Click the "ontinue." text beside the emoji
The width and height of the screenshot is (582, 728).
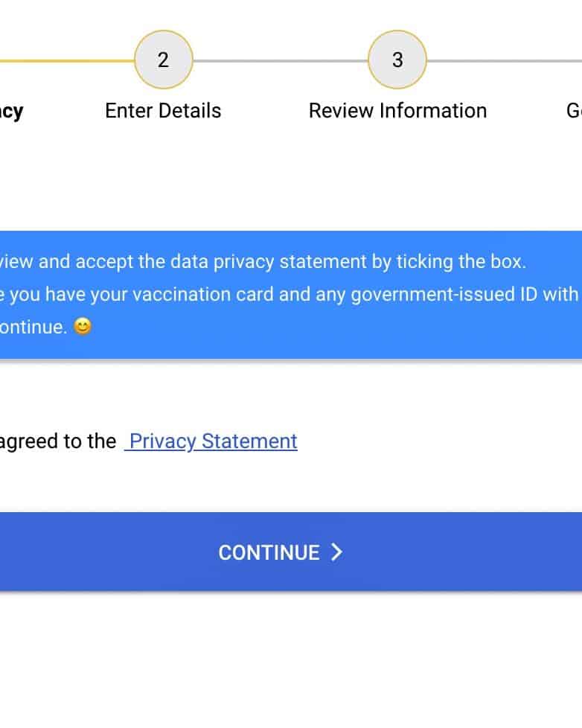click(x=33, y=328)
